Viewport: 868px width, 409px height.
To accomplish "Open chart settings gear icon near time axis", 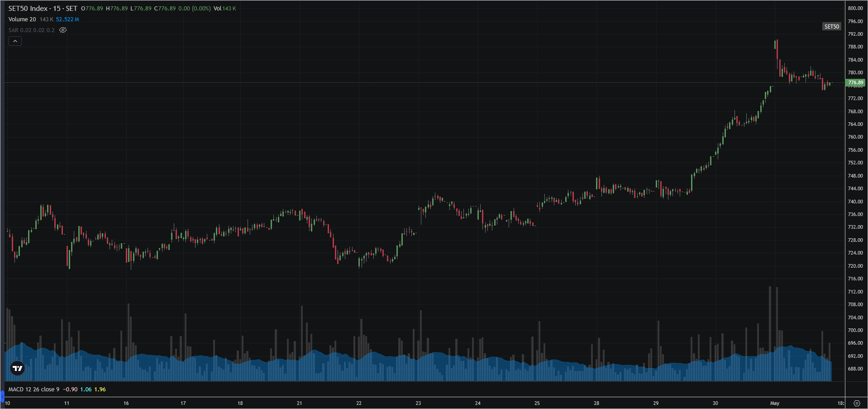I will point(857,403).
